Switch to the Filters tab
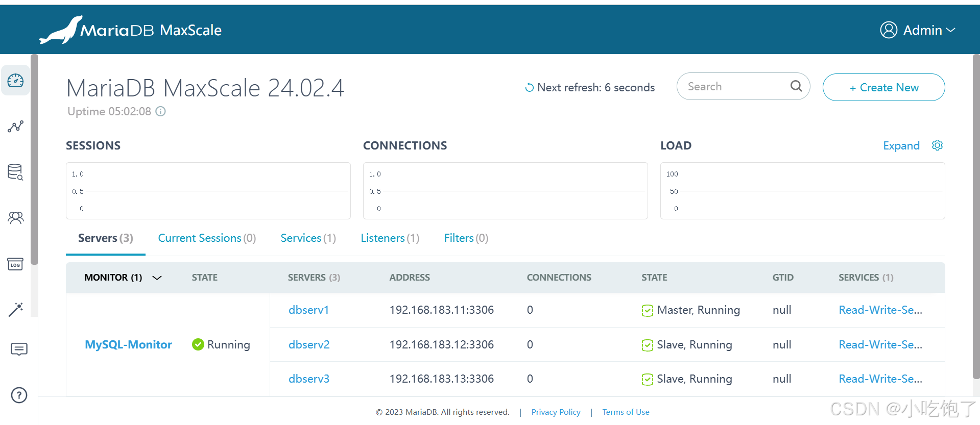This screenshot has height=425, width=980. pyautogui.click(x=466, y=238)
